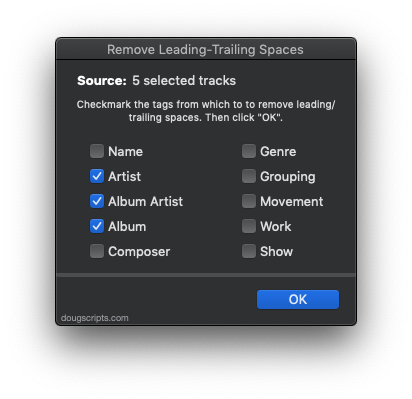Click the 'Checkmark the tags' instruction text

coord(206,111)
